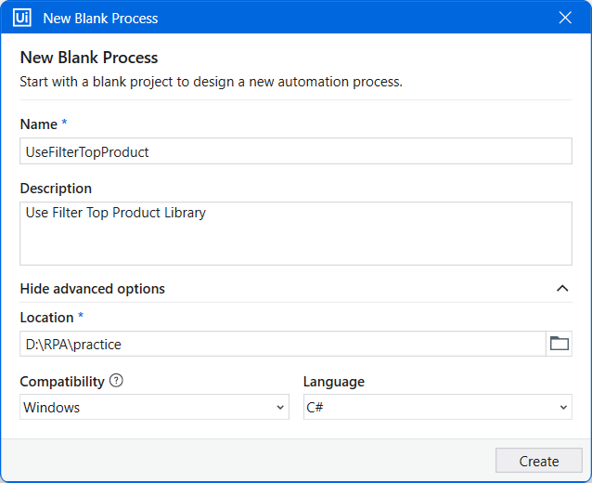Viewport: 592px width, 483px height.
Task: Click the Description field label
Action: (56, 188)
